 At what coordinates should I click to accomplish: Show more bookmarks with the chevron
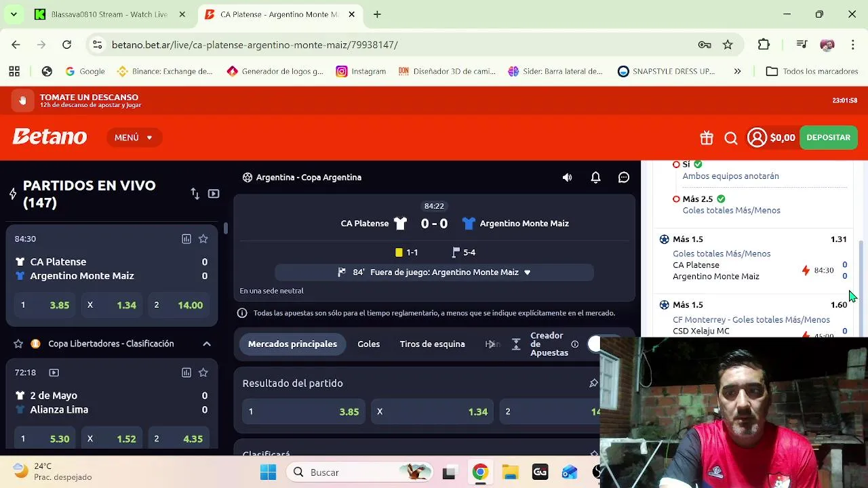737,71
